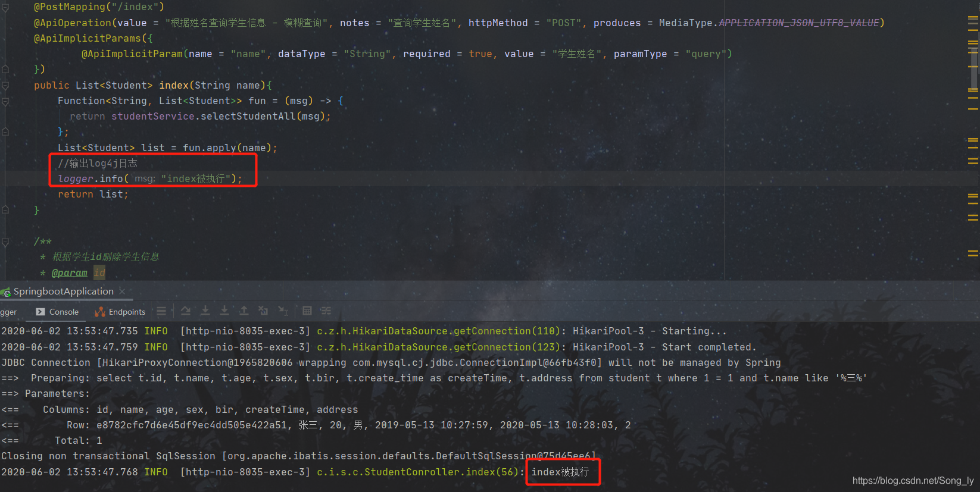
Task: Close the SpringbootApplication debug tab
Action: (122, 292)
